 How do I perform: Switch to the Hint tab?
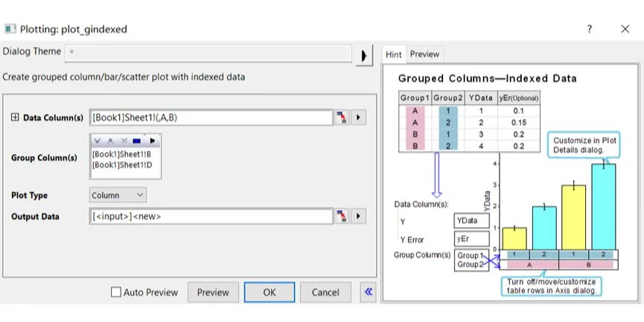point(393,54)
